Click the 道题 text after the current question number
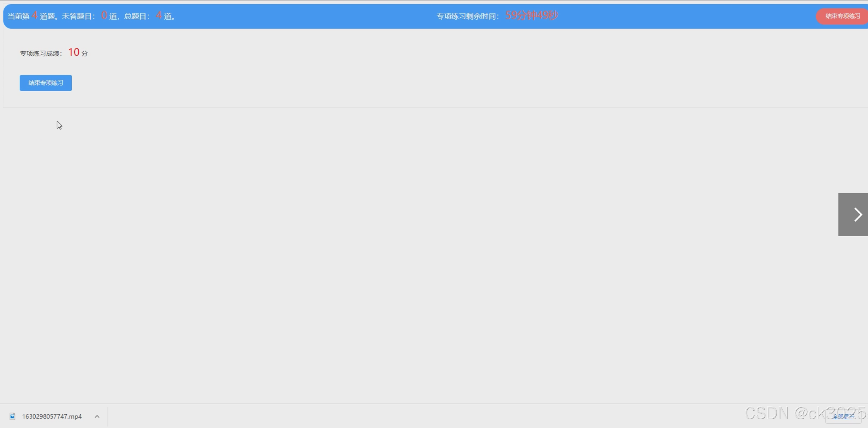868x428 pixels. coord(47,16)
